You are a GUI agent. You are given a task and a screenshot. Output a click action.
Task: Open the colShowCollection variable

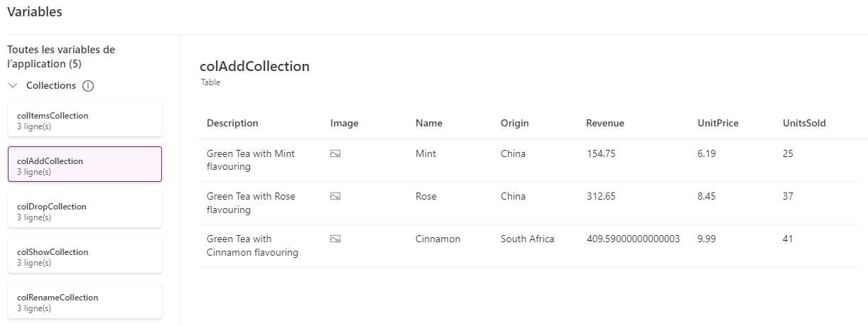[85, 255]
